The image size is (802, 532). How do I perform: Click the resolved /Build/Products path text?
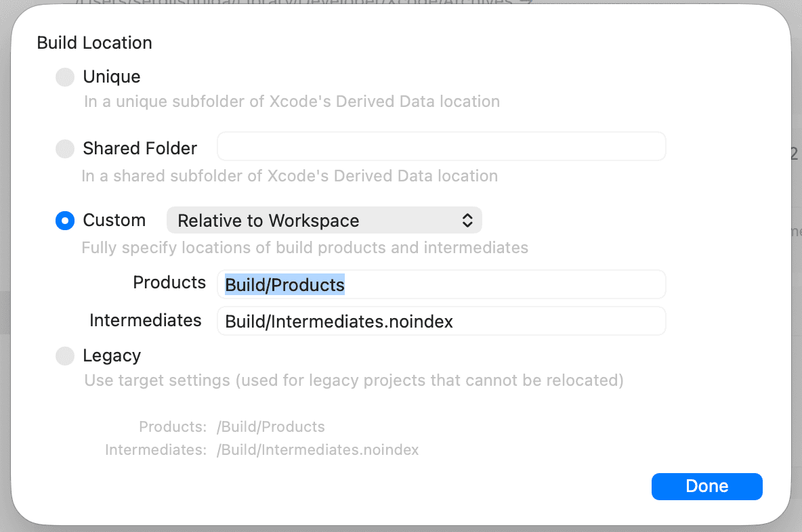270,426
